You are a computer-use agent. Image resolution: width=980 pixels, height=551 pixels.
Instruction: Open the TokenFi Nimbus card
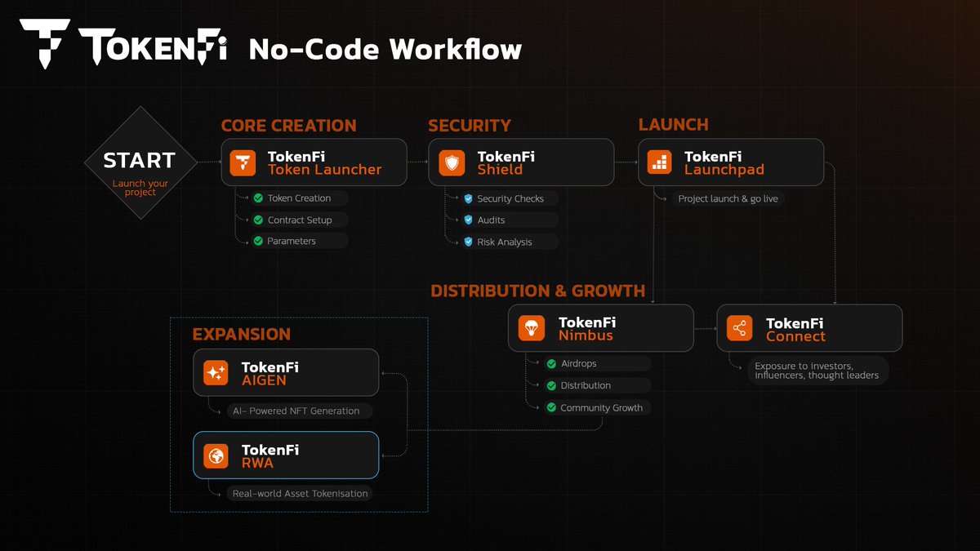[601, 329]
